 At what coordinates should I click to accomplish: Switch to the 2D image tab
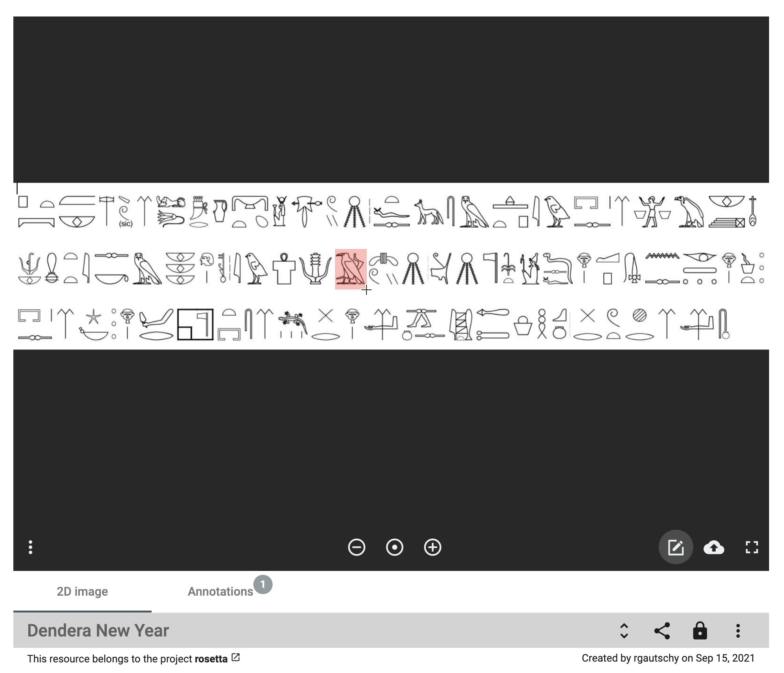[82, 591]
